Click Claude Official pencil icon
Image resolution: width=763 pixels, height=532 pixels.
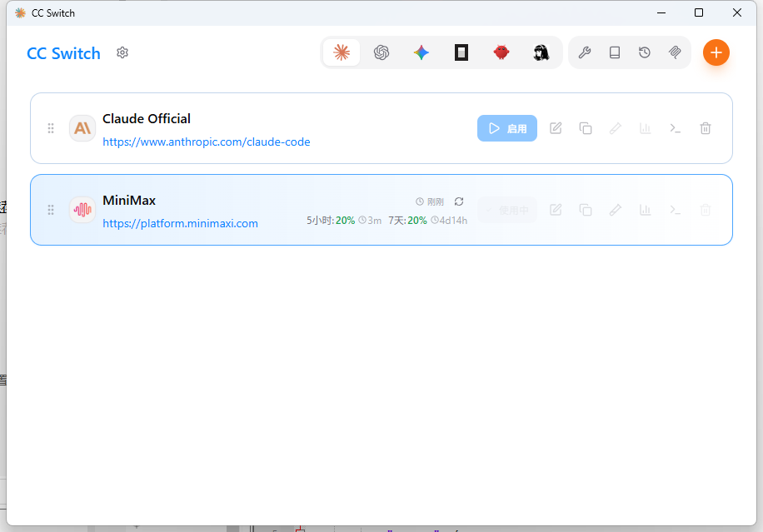pos(616,128)
